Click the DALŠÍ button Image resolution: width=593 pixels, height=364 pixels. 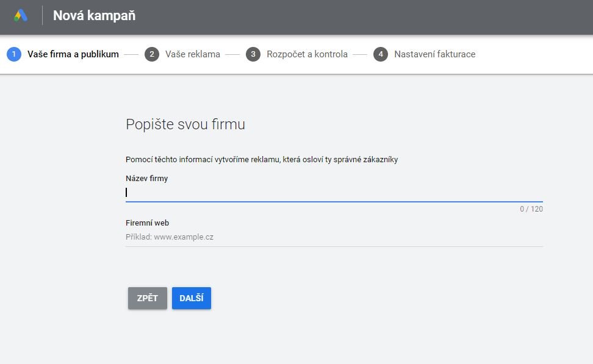pos(192,298)
